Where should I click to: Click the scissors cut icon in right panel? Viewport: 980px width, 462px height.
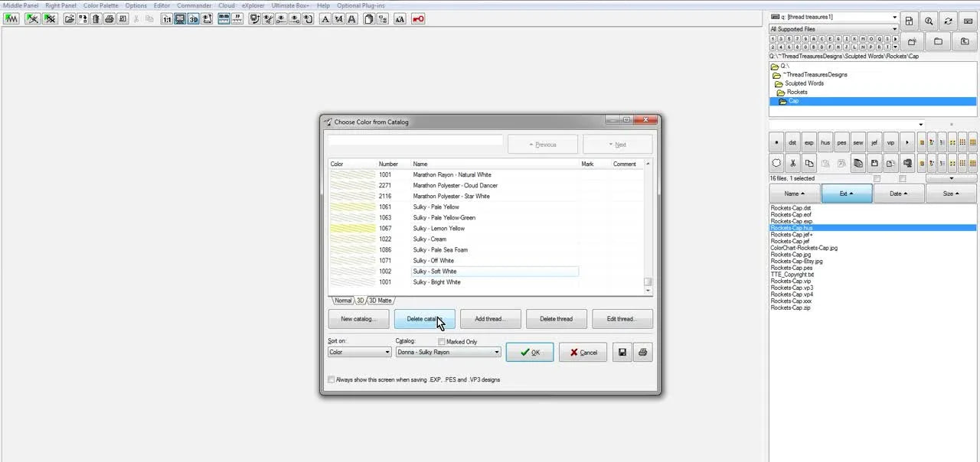click(x=792, y=163)
